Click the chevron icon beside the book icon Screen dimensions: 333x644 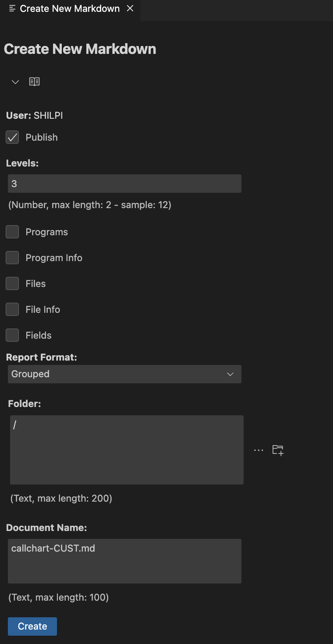[15, 82]
